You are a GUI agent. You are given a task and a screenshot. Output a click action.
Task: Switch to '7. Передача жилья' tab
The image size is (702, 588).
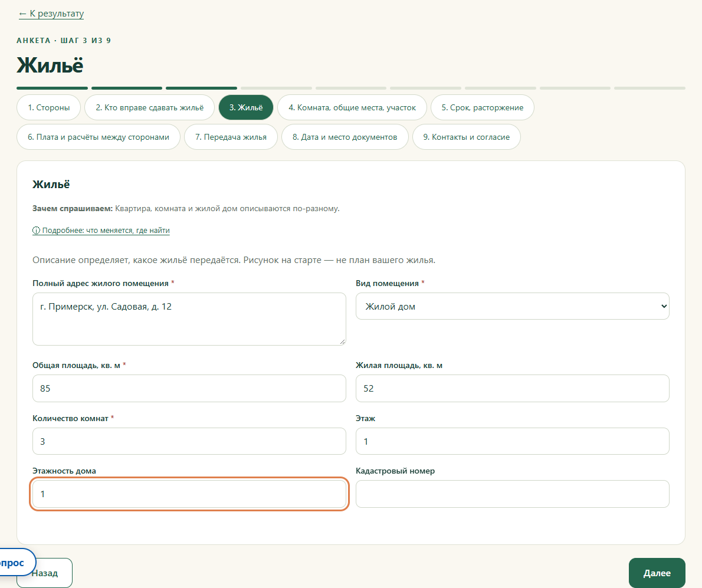[231, 137]
